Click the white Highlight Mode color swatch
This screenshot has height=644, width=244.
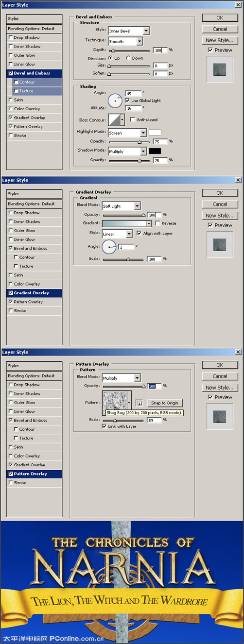click(155, 132)
